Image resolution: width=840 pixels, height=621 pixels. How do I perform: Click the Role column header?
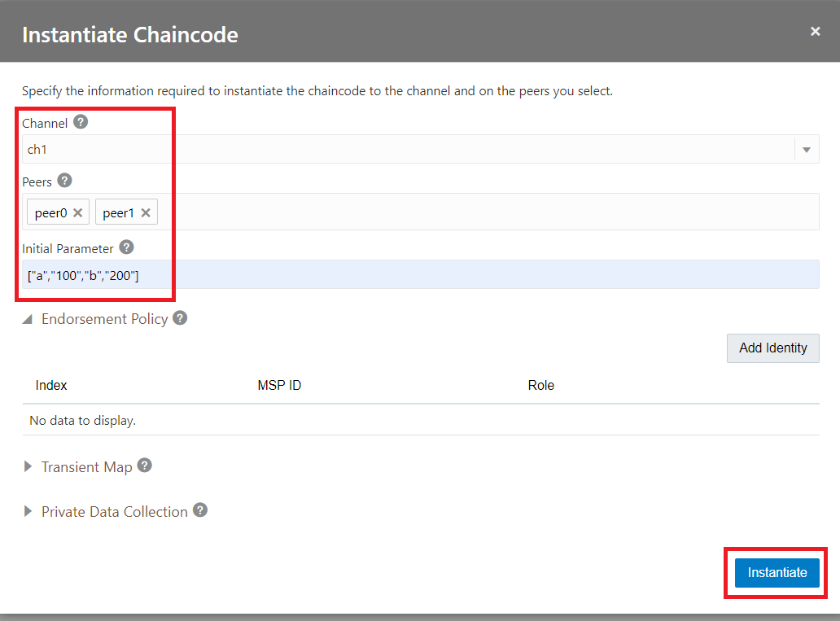[540, 385]
